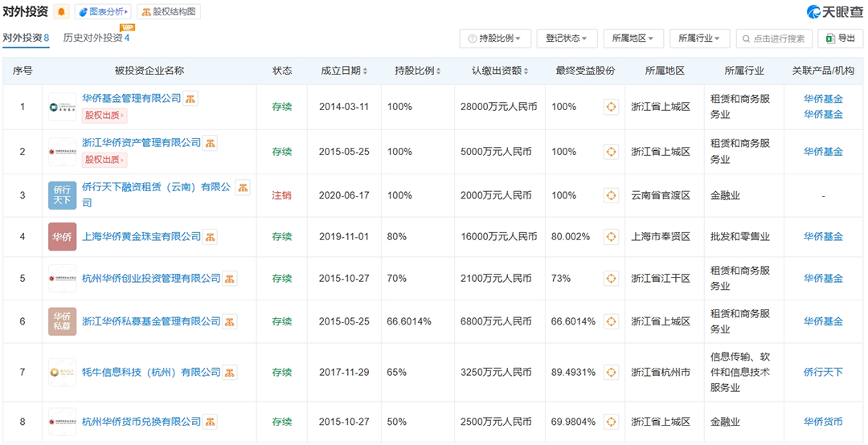Select the 对外投资 tab
This screenshot has height=445, width=868.
26,38
